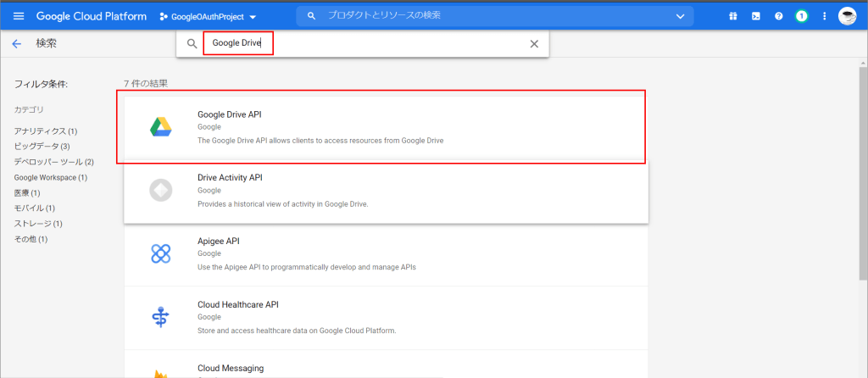
Task: Click the gift free trial icon
Action: click(733, 17)
